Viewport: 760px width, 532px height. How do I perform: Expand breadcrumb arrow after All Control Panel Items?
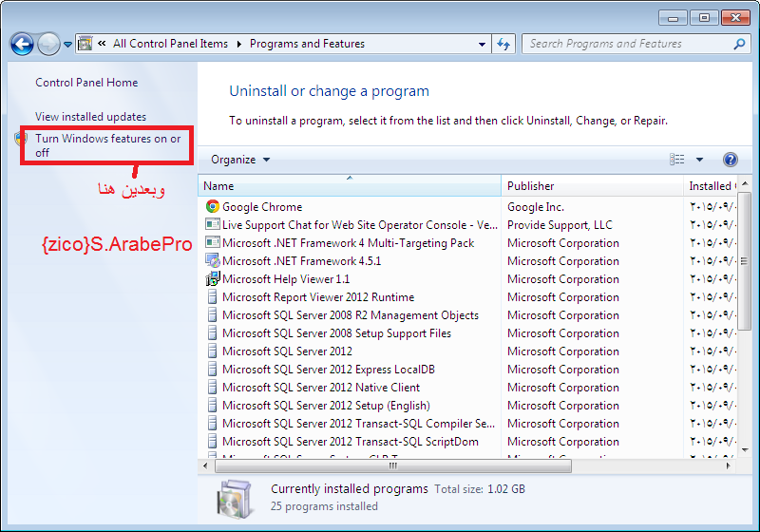(239, 44)
